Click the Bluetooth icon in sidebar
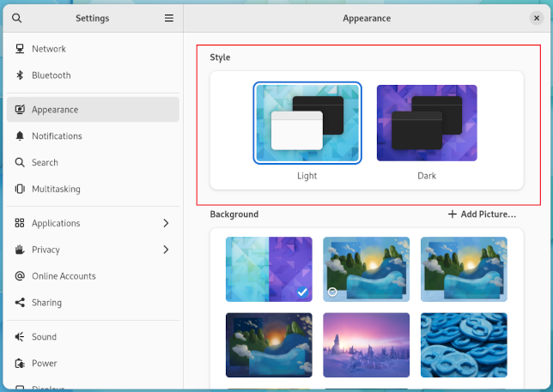 20,75
